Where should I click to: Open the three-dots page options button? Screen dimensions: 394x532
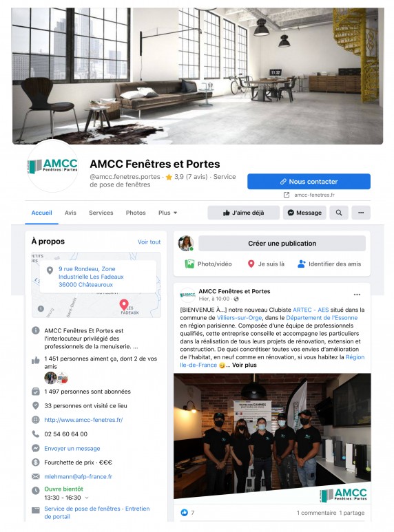361,213
